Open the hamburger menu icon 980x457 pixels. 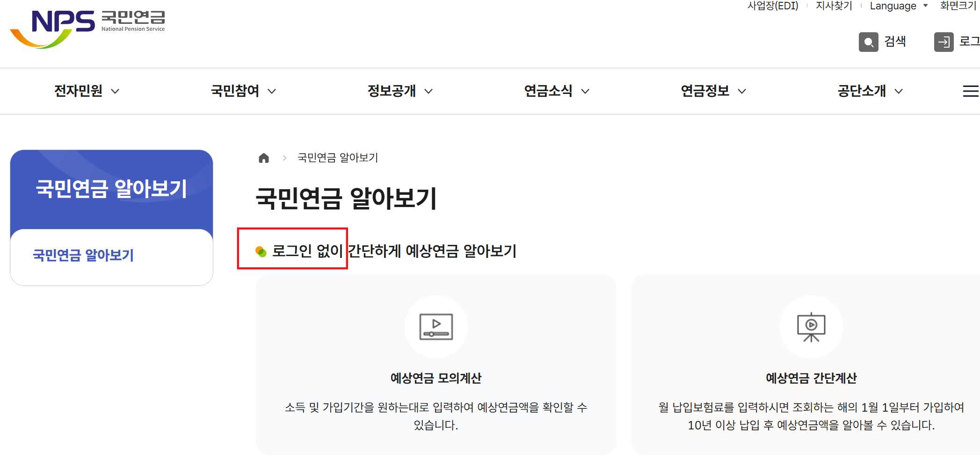tap(971, 91)
